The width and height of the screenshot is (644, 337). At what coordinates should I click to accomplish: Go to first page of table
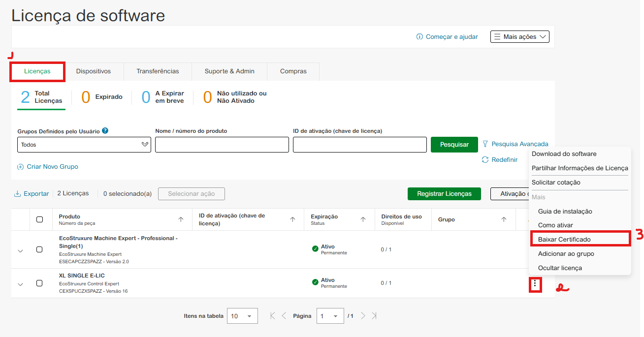click(x=272, y=316)
